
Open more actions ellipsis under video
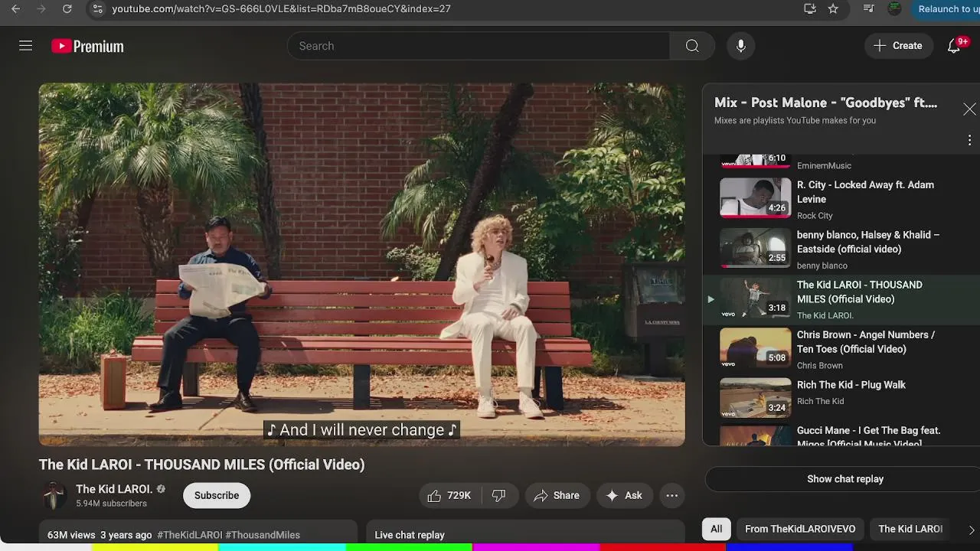point(671,496)
